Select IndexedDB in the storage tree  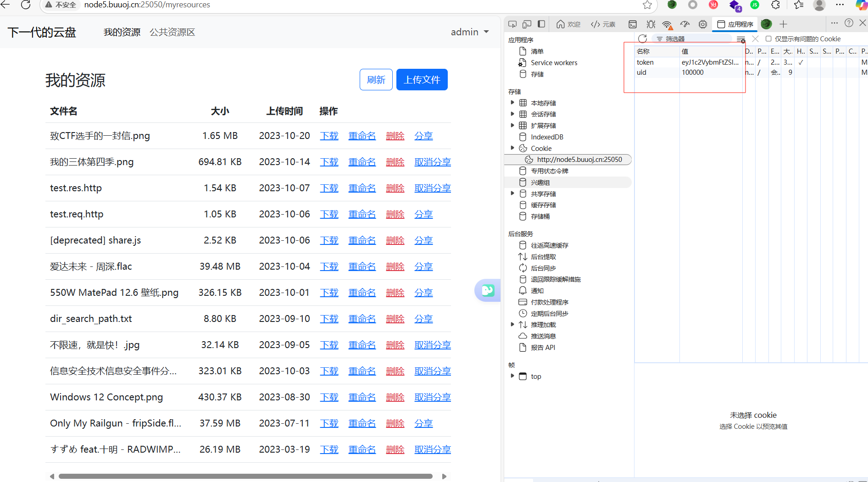(x=547, y=137)
